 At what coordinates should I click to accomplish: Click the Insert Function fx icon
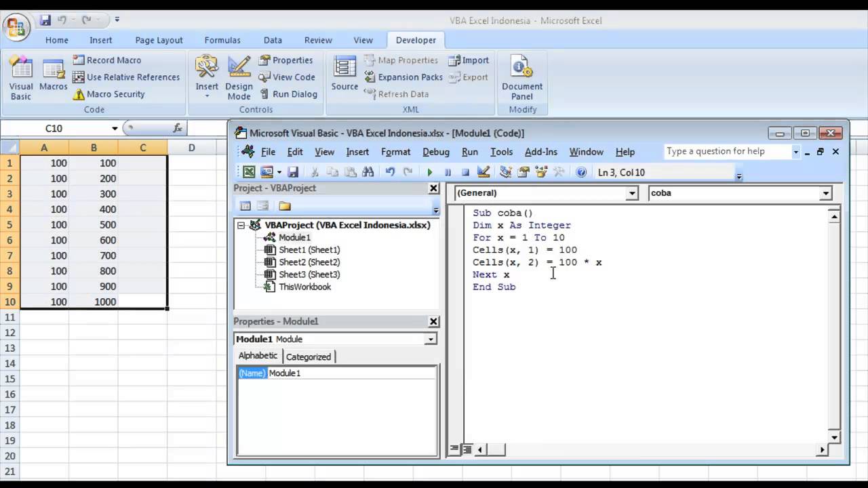(x=178, y=128)
